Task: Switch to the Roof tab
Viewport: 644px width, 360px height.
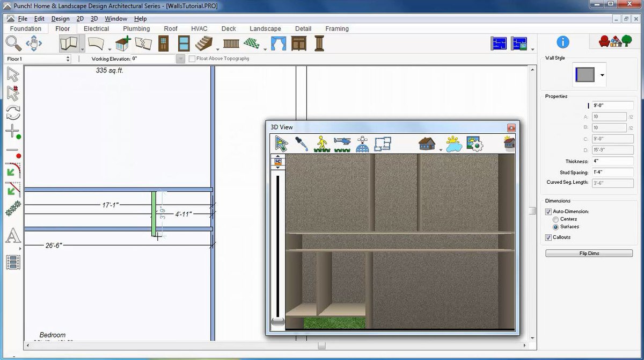Action: pos(171,29)
